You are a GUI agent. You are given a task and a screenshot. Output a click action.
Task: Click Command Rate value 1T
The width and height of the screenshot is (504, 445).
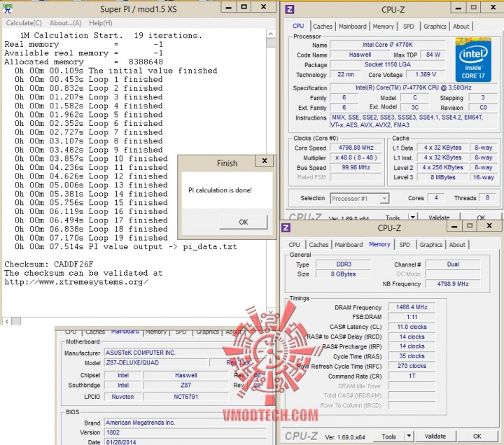412,376
